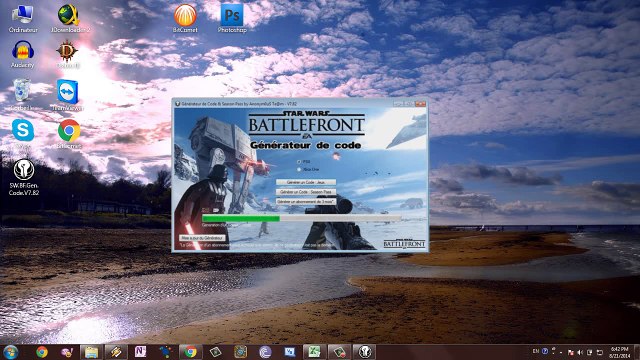Click the green generation progress bar
The width and height of the screenshot is (640, 360).
pyautogui.click(x=301, y=218)
